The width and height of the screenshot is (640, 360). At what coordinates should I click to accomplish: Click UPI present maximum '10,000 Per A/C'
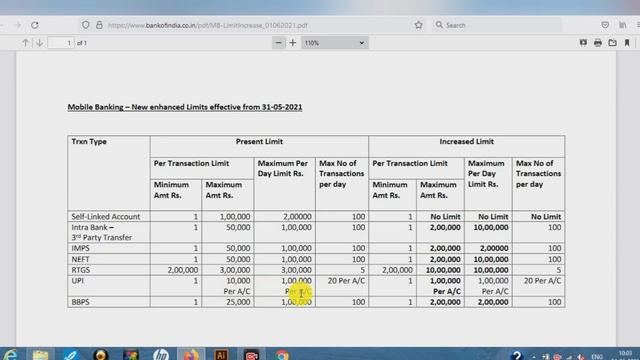pos(237,286)
